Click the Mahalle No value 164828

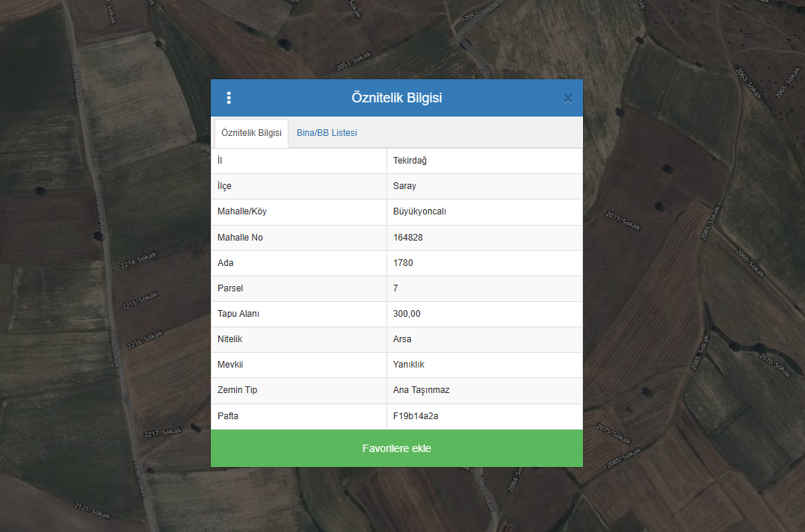pyautogui.click(x=408, y=238)
